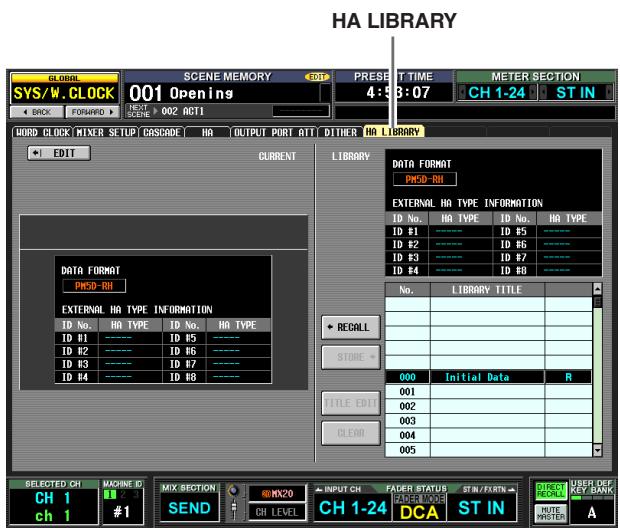This screenshot has width=620, height=531.
Task: Switch to the WORD CLOCK tab
Action: click(42, 132)
